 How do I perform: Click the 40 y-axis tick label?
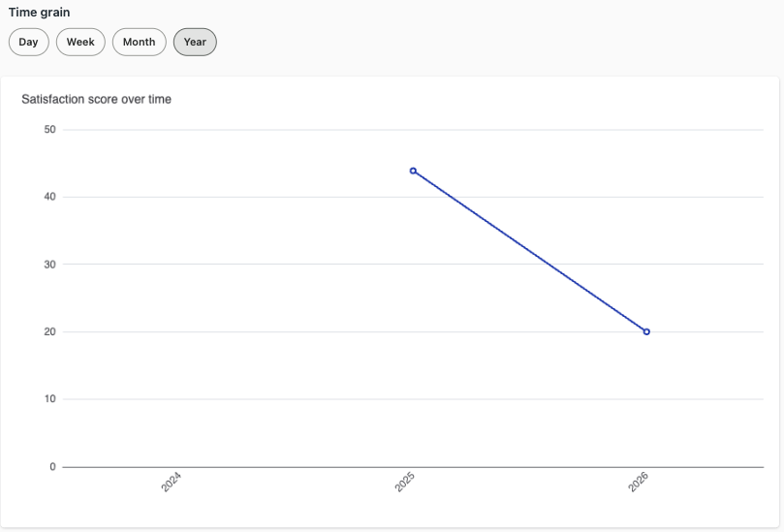click(50, 197)
